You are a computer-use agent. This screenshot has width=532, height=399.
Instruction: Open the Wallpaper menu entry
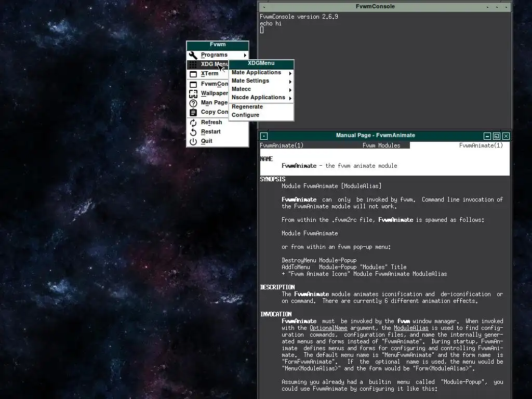coord(208,94)
